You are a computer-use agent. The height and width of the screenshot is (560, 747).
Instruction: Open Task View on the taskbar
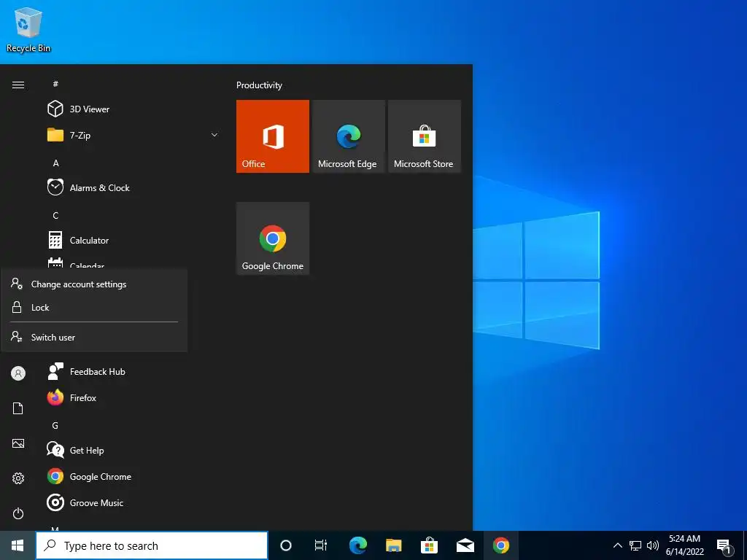pos(321,545)
